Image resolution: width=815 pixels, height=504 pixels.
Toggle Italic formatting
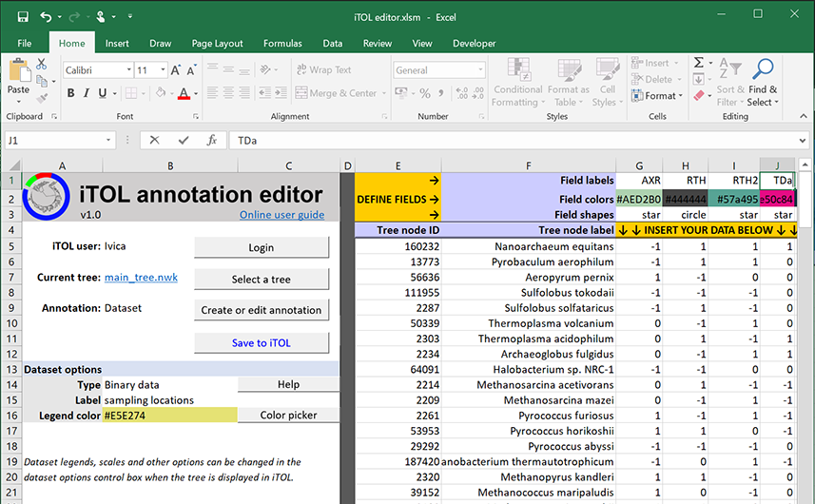[87, 93]
